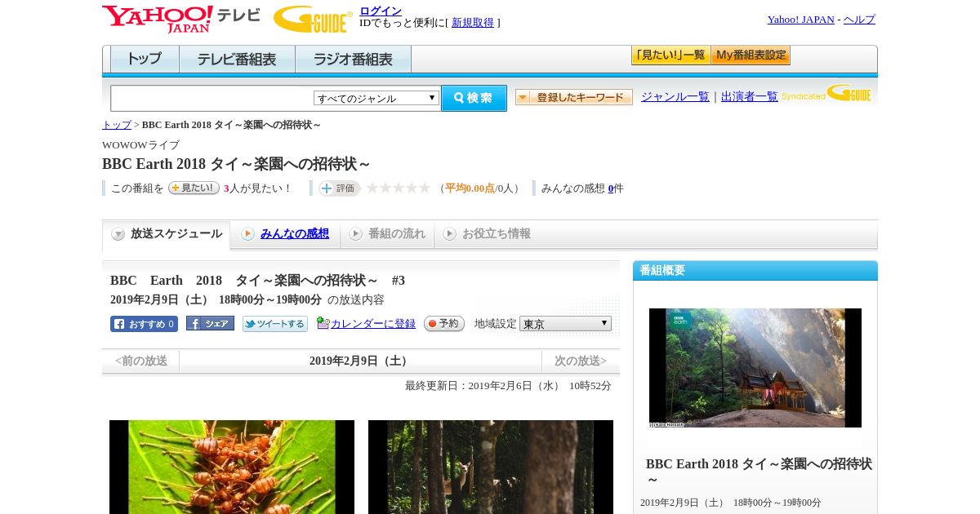This screenshot has height=514, width=980.
Task: Click the forest deer program thumbnail
Action: coord(491,467)
